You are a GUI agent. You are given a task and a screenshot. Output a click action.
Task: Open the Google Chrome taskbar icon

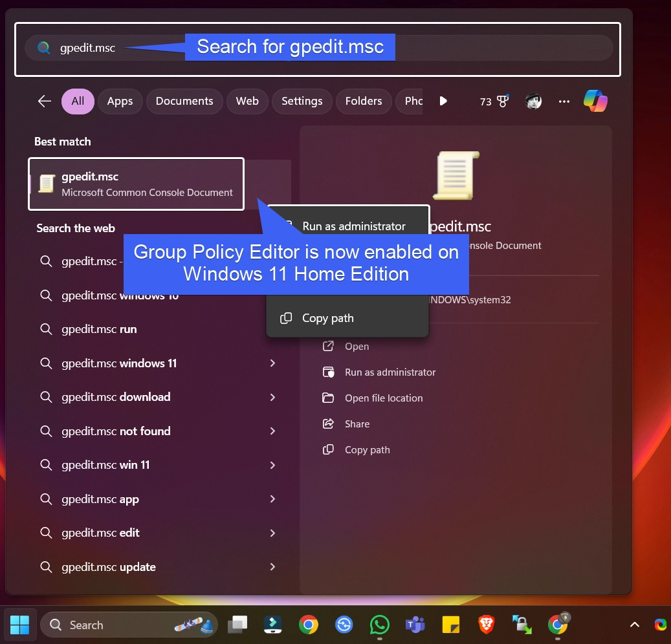coord(309,625)
